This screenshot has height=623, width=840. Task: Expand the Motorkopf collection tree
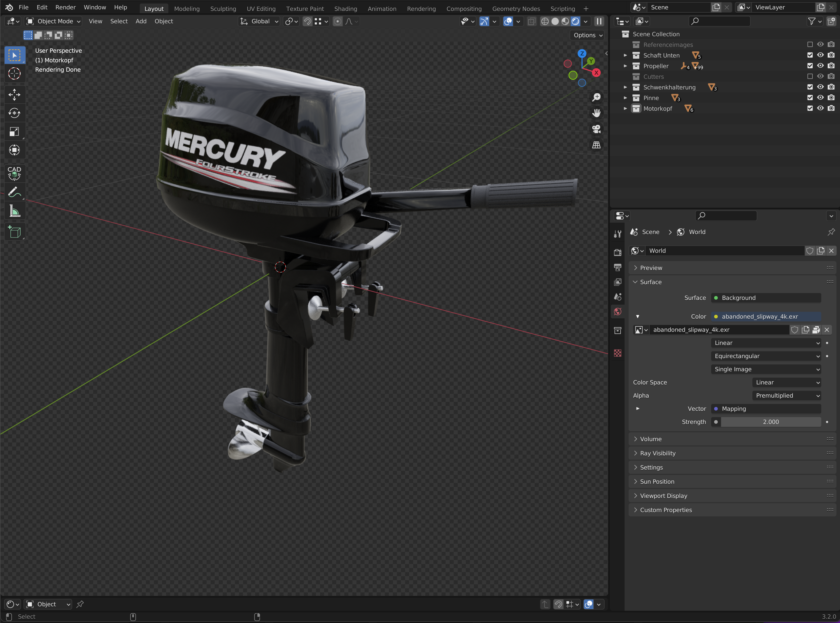pos(625,109)
